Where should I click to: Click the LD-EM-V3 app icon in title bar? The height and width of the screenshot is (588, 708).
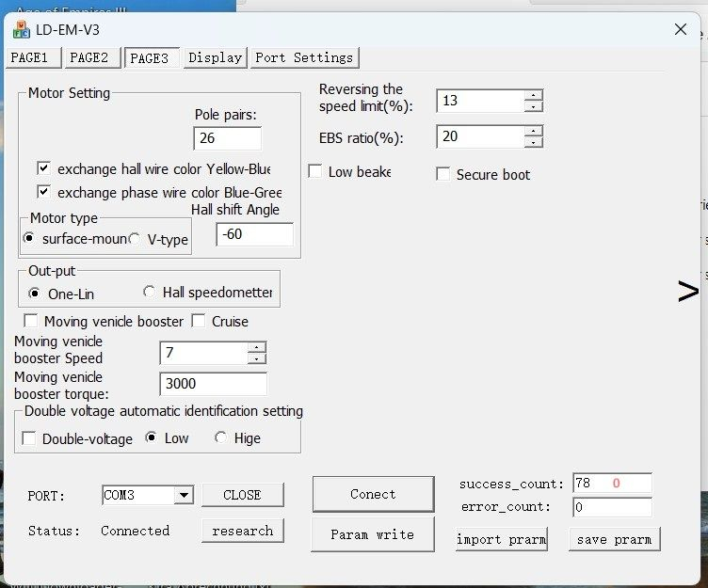[21, 29]
